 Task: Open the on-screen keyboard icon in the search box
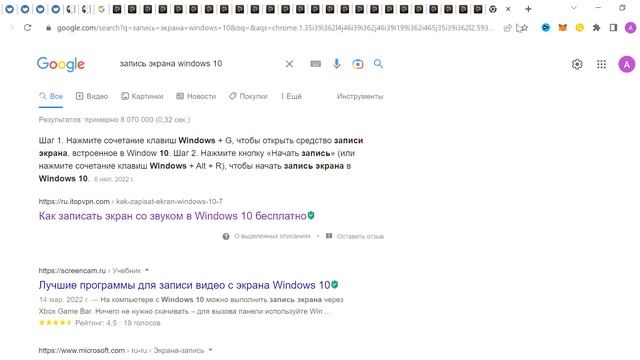click(316, 64)
